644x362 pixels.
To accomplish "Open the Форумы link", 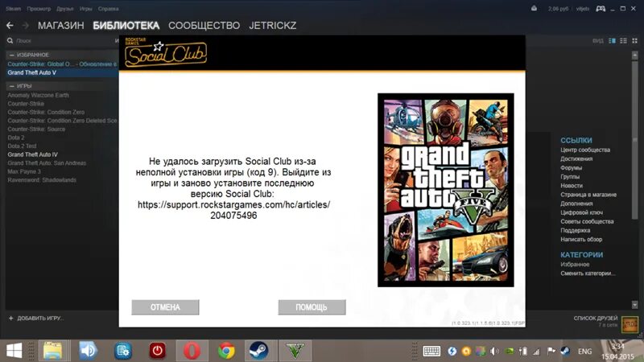I will (572, 168).
